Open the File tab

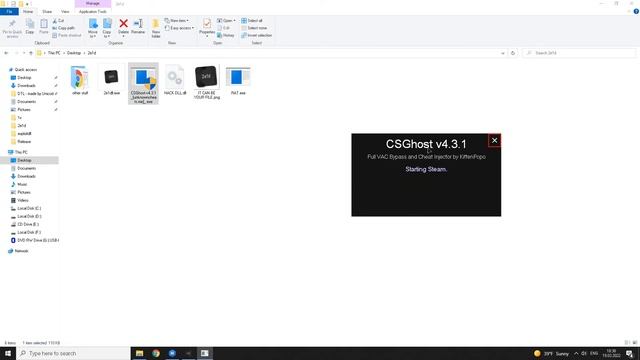coord(9,11)
